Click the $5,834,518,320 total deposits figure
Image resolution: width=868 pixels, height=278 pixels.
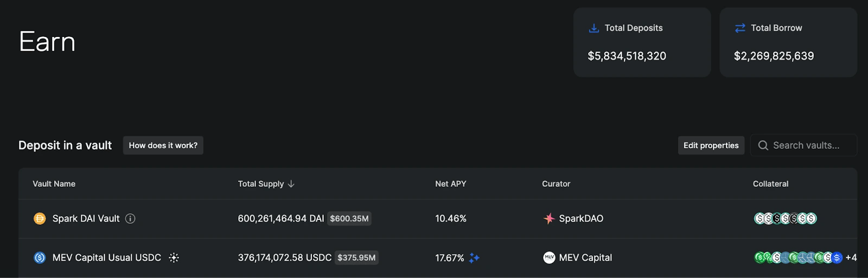pos(627,56)
